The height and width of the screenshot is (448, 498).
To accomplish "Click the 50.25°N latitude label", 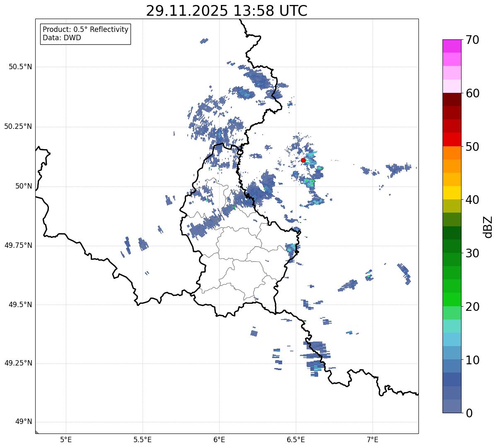I will (x=18, y=126).
